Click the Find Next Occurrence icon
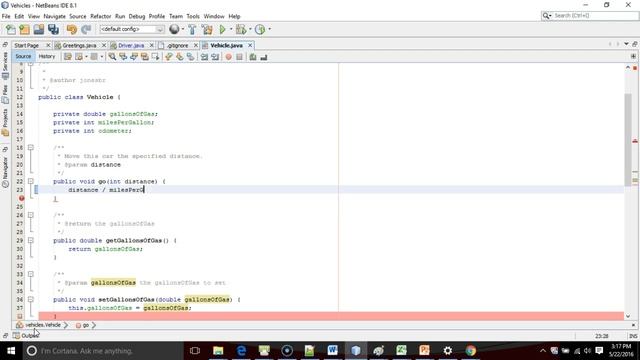 coord(134,57)
